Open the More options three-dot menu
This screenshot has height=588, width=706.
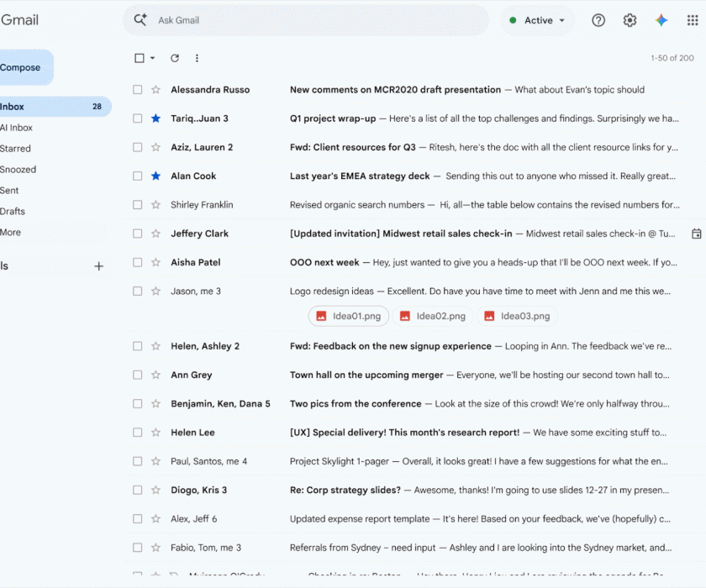(x=197, y=58)
